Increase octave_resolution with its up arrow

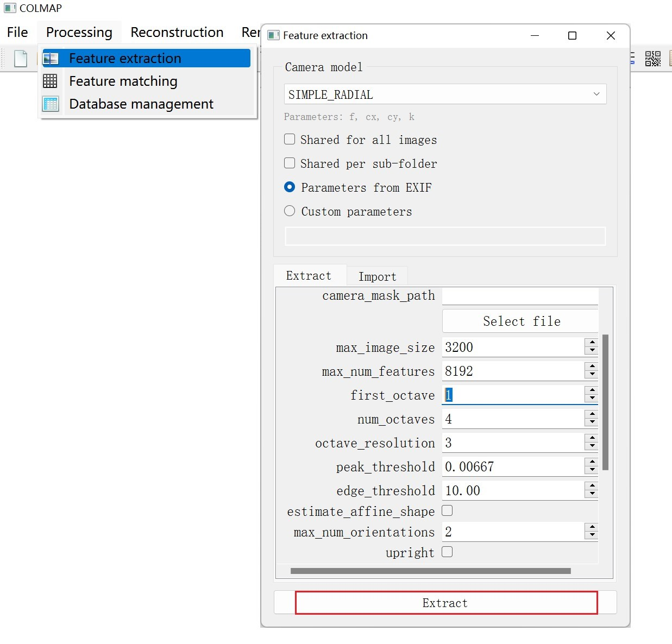pyautogui.click(x=592, y=438)
